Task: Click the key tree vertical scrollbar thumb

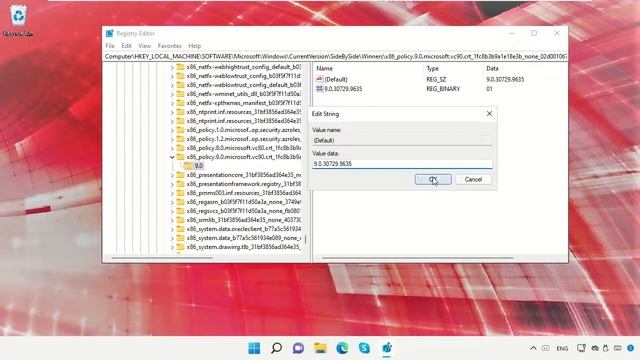Action: pos(306,238)
